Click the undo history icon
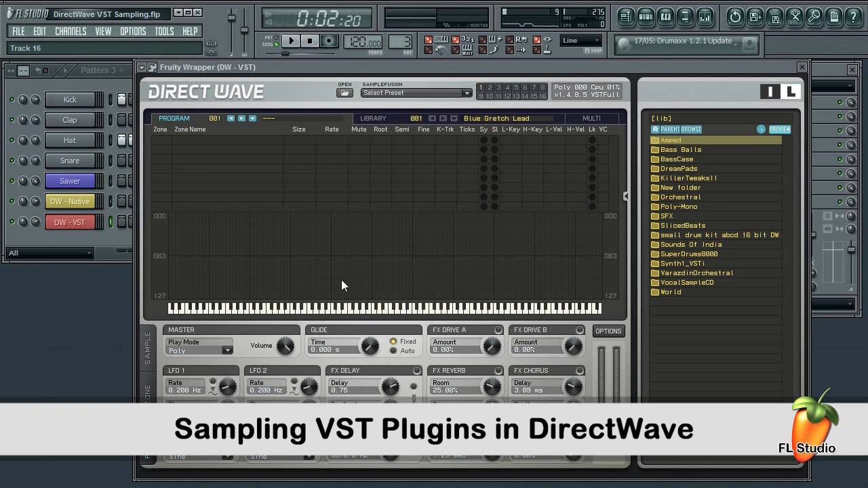868x488 pixels. click(735, 17)
